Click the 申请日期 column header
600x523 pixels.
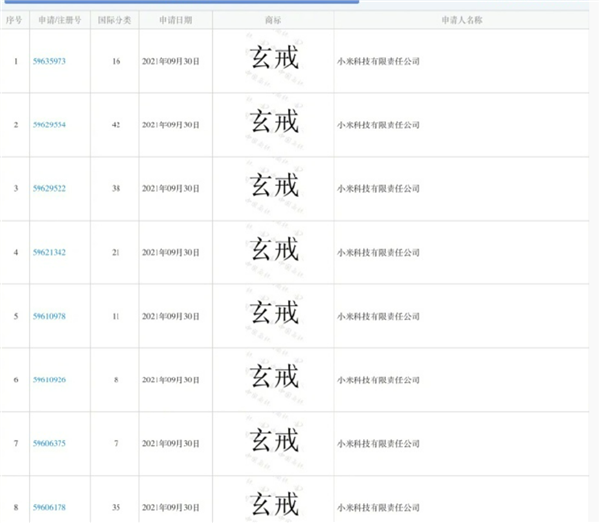pos(176,20)
